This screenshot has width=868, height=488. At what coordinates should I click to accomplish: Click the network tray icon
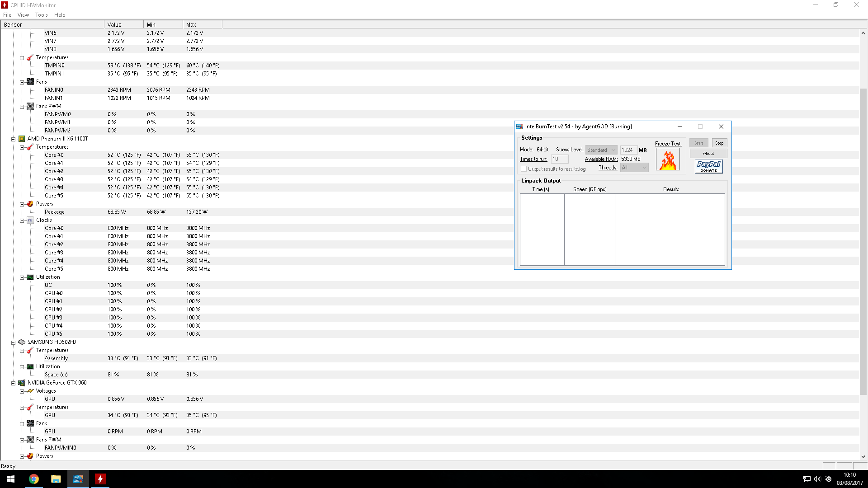click(807, 479)
